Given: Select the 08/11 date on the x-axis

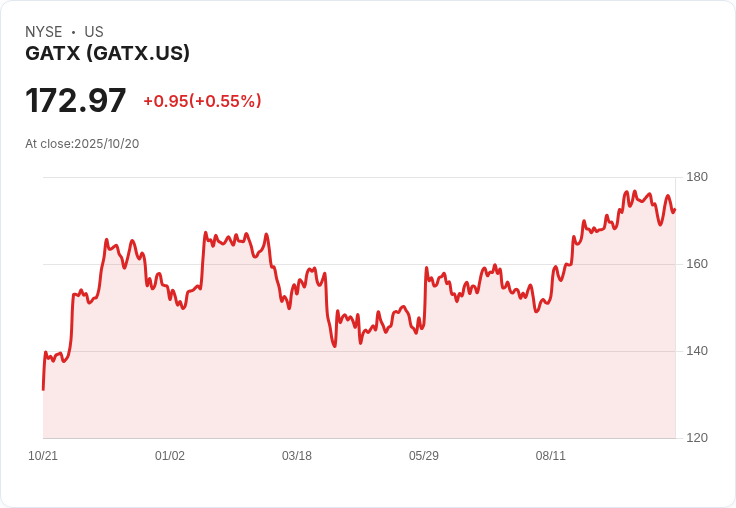Looking at the screenshot, I should tap(551, 456).
